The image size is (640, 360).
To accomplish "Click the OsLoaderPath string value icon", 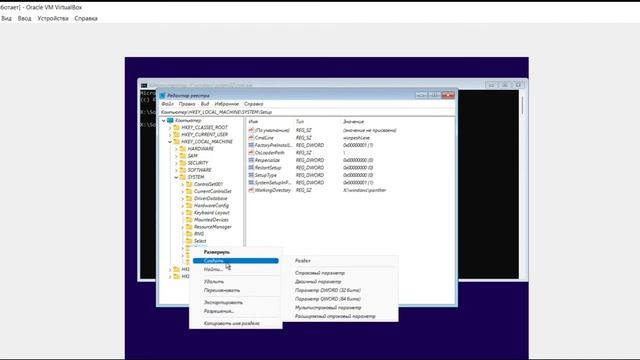I will (251, 152).
